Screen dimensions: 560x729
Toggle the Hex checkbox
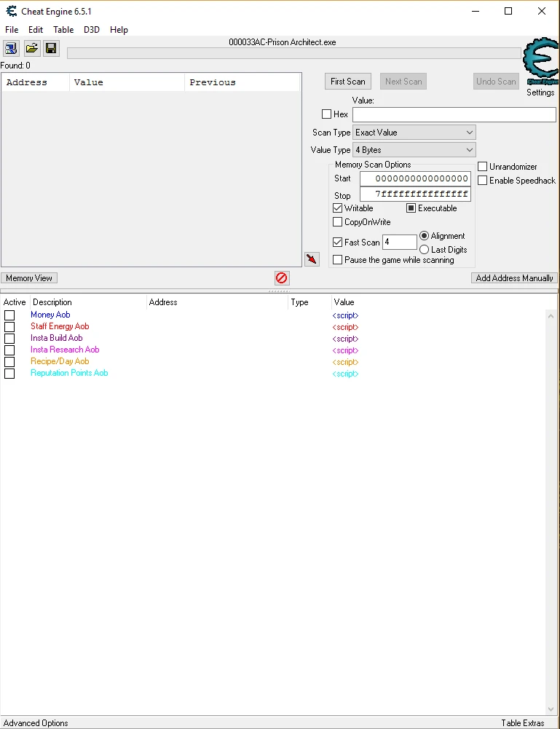tap(327, 114)
